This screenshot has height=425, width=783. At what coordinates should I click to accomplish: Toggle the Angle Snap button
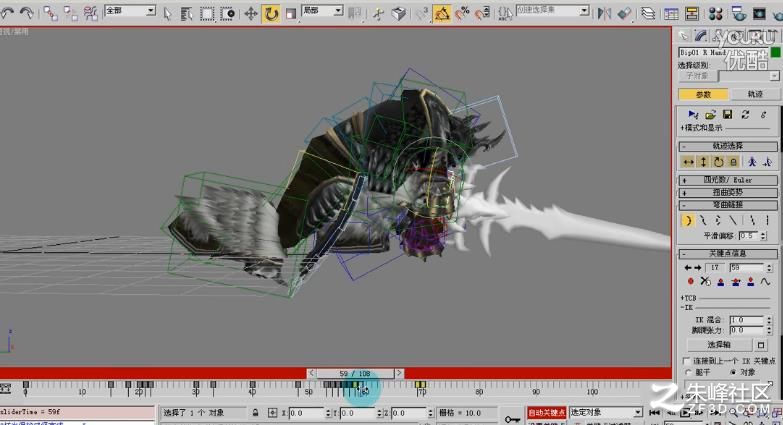point(441,14)
